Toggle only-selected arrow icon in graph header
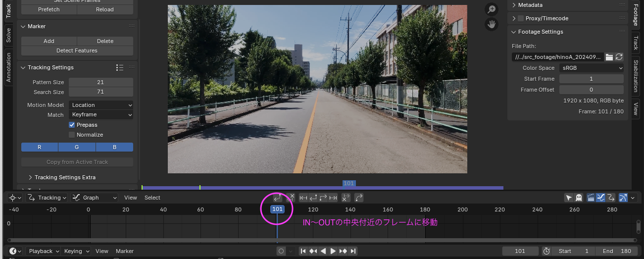The height and width of the screenshot is (259, 644). 569,198
